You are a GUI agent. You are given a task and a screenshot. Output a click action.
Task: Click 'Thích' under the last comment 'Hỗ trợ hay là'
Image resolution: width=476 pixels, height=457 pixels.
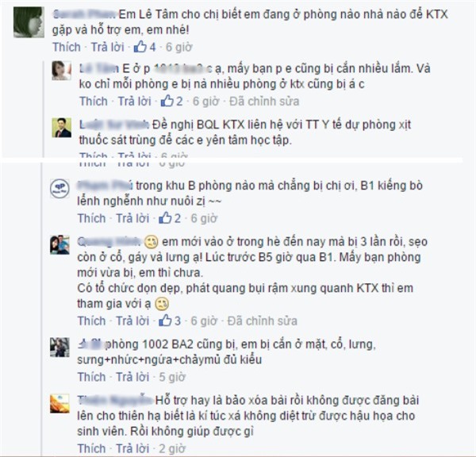(92, 448)
